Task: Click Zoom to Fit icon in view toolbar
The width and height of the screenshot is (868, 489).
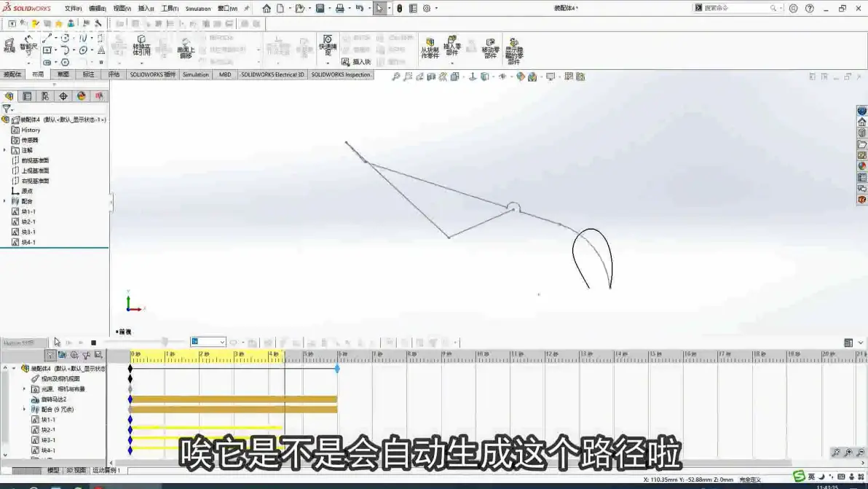Action: [x=396, y=77]
